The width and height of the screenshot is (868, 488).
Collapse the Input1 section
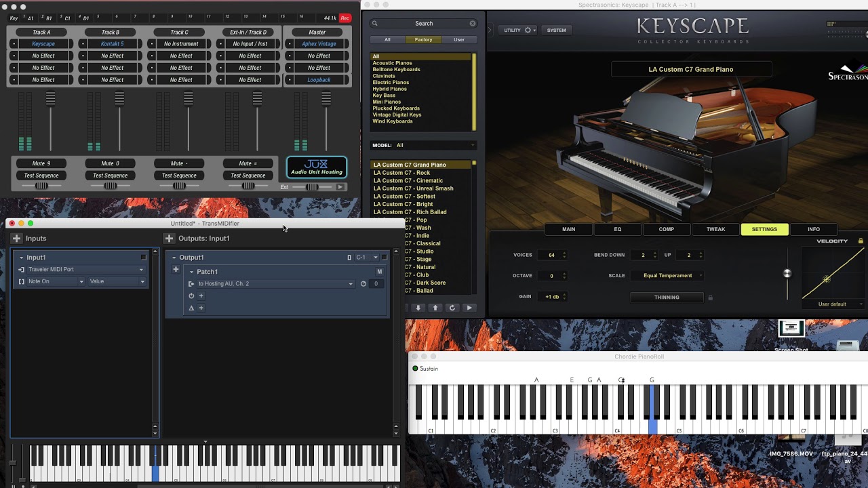point(21,258)
